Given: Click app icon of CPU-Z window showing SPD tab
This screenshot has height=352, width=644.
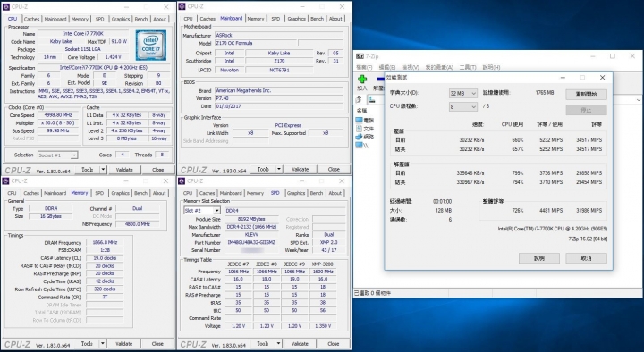Looking at the screenshot, I should (182, 181).
